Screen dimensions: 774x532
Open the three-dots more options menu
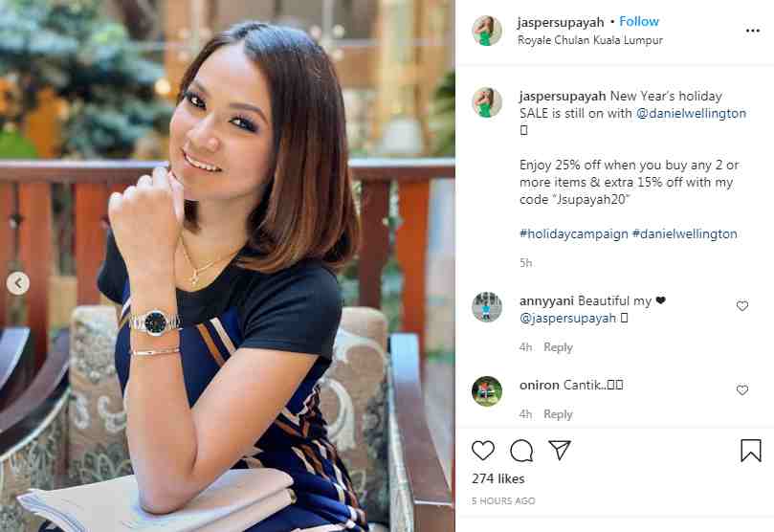[752, 31]
